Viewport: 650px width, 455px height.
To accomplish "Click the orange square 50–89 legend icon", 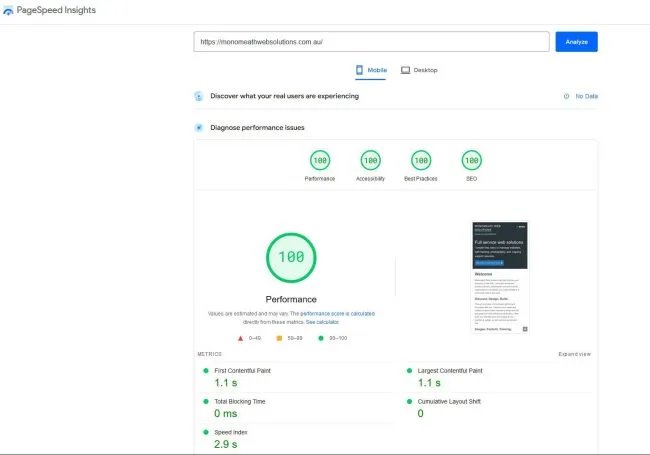I will pyautogui.click(x=279, y=338).
